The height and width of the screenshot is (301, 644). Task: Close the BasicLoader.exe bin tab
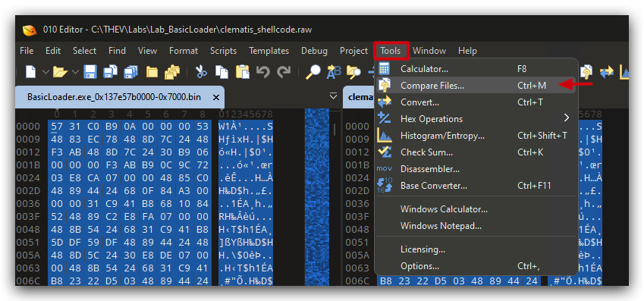pyautogui.click(x=216, y=97)
